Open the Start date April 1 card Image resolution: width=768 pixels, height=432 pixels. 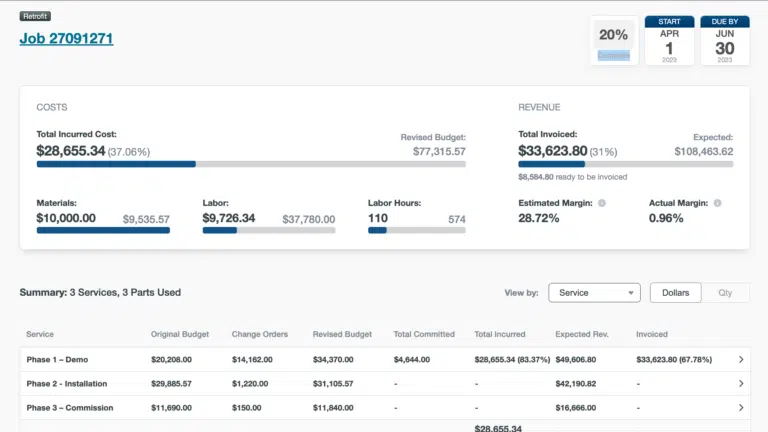[x=669, y=41]
